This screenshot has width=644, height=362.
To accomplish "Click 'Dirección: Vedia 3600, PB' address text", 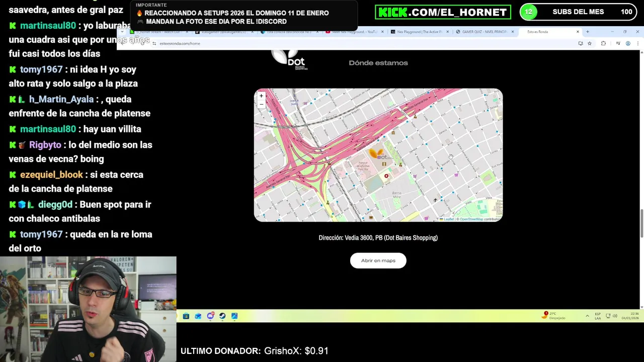I will pyautogui.click(x=378, y=238).
